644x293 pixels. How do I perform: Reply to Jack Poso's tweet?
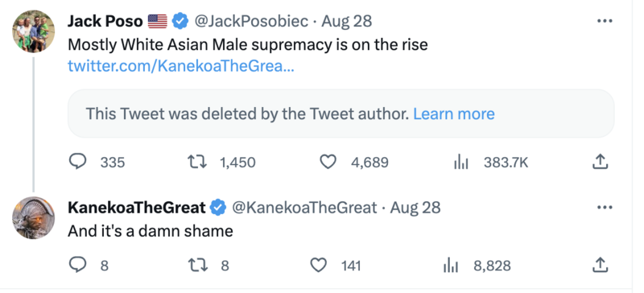coord(77,162)
